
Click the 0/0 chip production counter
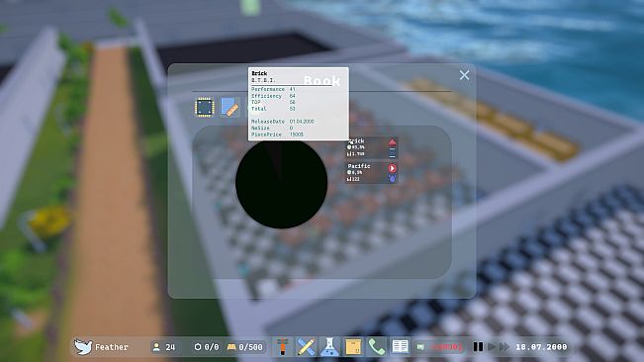pos(207,347)
